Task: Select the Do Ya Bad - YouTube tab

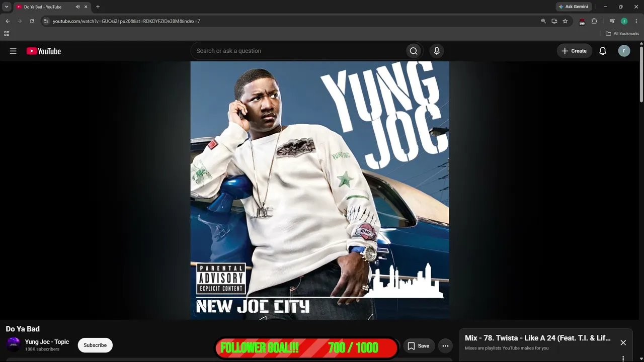Action: [51, 7]
